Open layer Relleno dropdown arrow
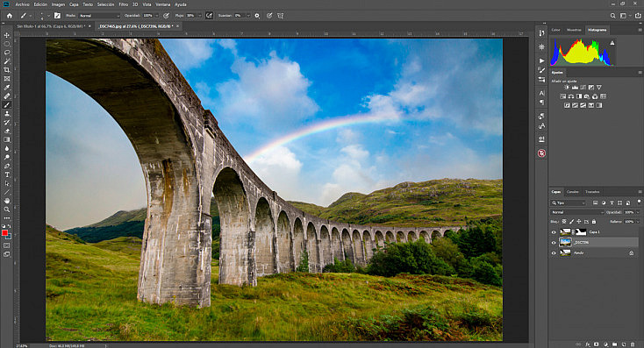The height and width of the screenshot is (348, 644). pos(638,222)
